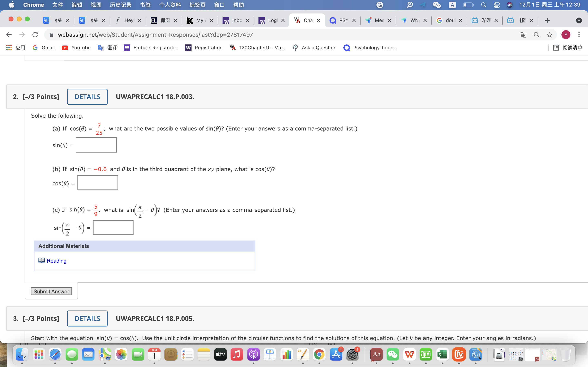Image resolution: width=588 pixels, height=367 pixels.
Task: Click the cos(θ) answer field
Action: 97,183
